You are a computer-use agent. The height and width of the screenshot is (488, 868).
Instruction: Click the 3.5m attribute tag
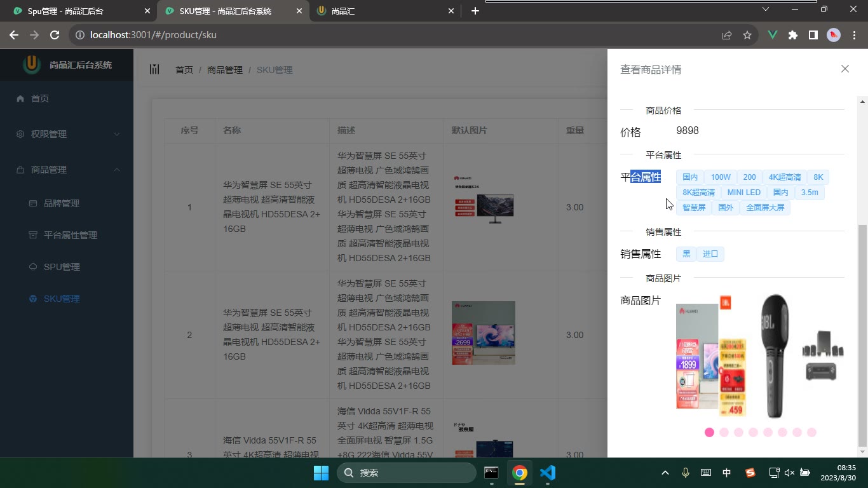pyautogui.click(x=810, y=193)
